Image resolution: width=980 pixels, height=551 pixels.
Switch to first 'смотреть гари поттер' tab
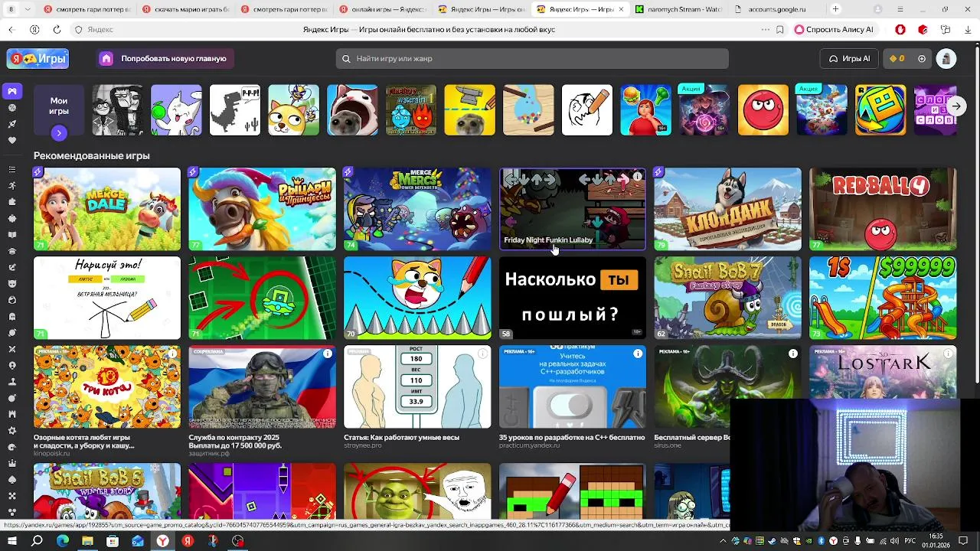tap(89, 9)
